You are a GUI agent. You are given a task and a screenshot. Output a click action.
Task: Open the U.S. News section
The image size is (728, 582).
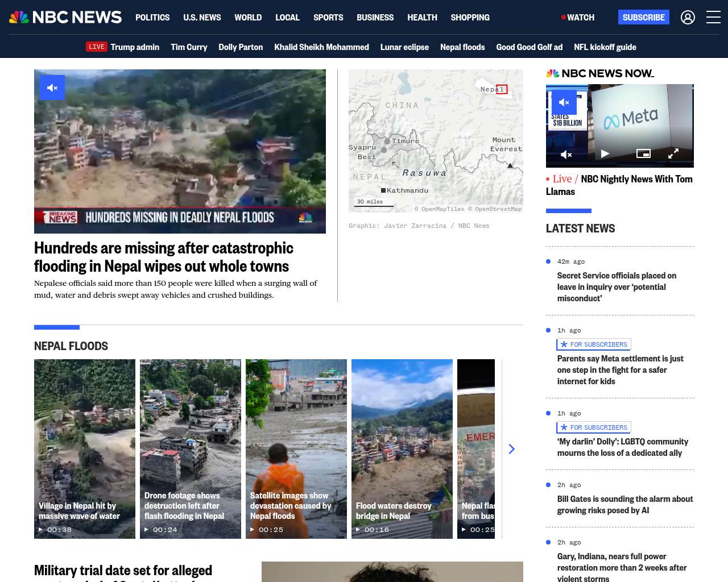202,18
